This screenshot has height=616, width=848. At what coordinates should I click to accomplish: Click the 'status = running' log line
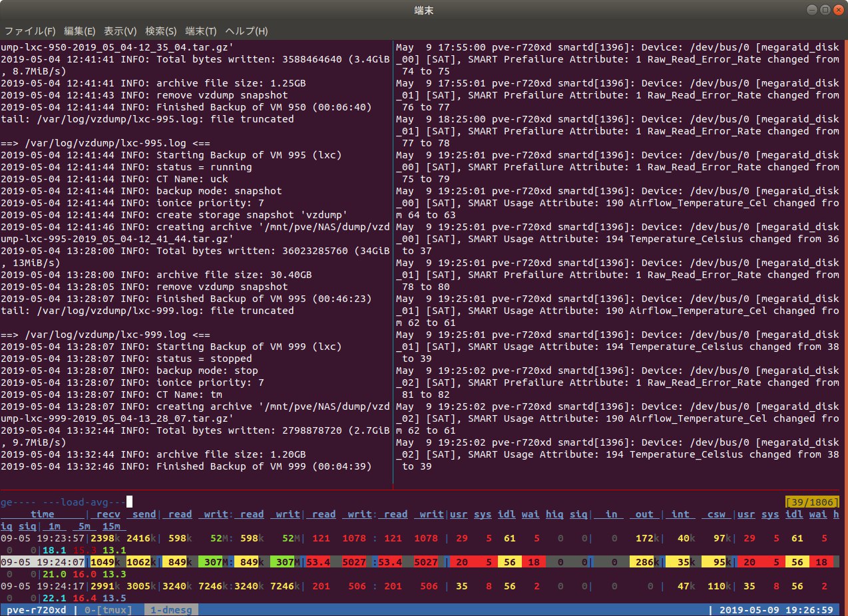point(126,167)
